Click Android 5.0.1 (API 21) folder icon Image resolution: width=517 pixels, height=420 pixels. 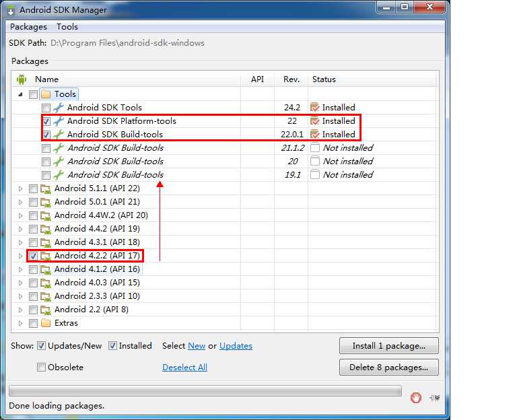tap(46, 203)
